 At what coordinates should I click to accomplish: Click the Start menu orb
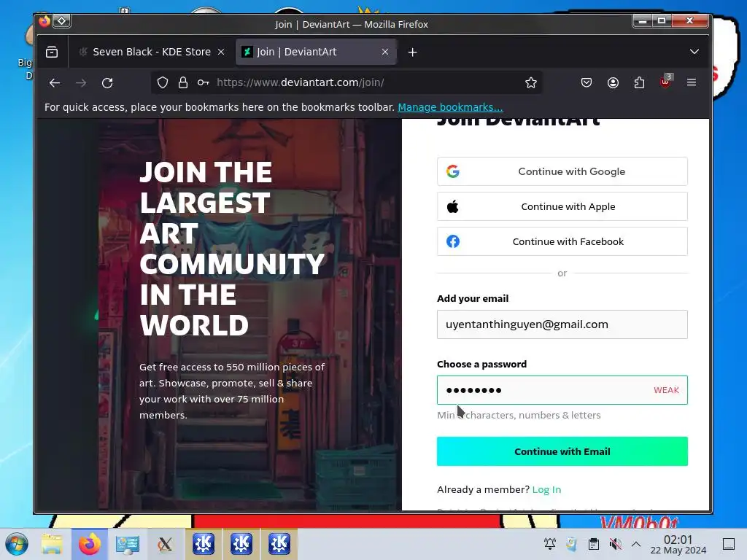pyautogui.click(x=17, y=544)
